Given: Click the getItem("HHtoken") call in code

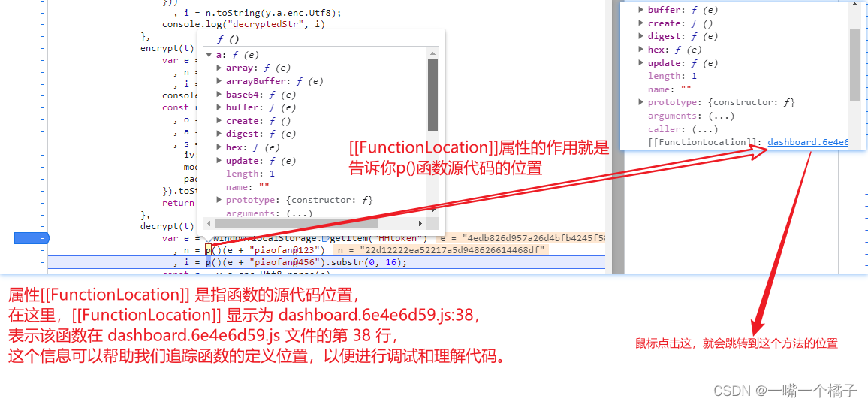Looking at the screenshot, I should pyautogui.click(x=379, y=239).
